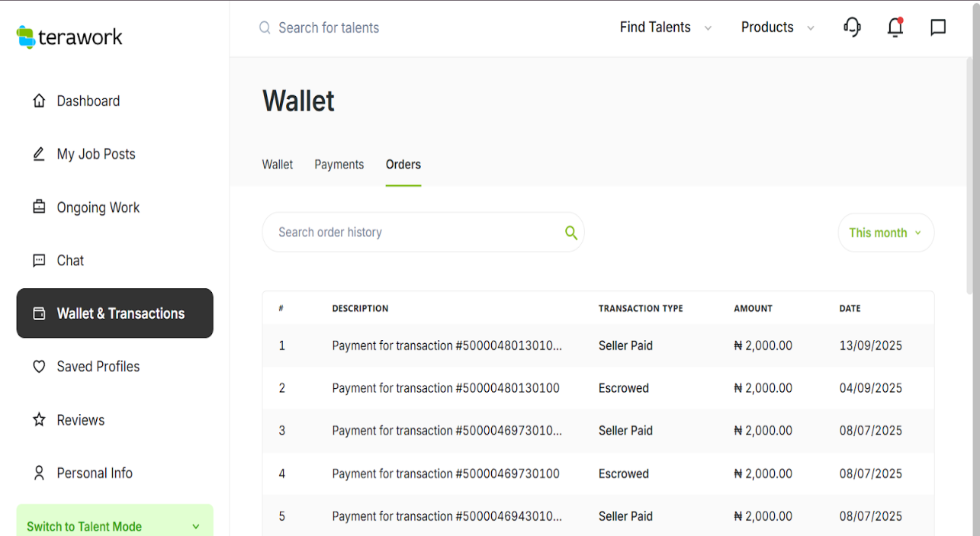Open Personal Info in sidebar

(94, 473)
